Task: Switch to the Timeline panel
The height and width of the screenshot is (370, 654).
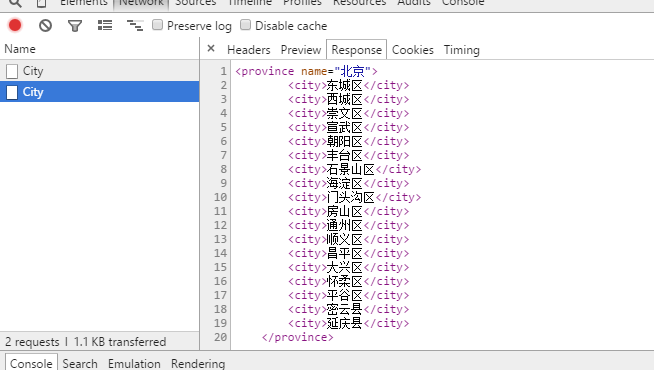Action: pos(249,3)
